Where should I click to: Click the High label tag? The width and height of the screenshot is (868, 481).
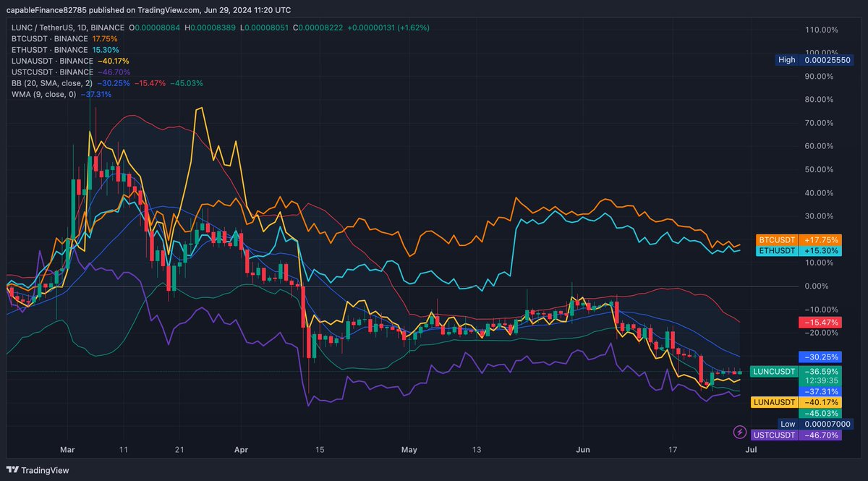[786, 60]
